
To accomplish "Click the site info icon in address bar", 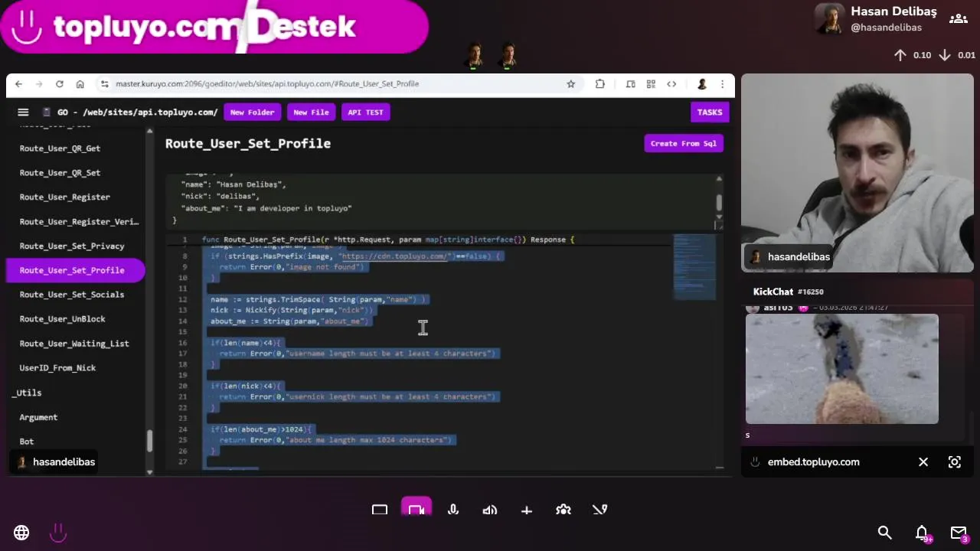I will pos(103,84).
